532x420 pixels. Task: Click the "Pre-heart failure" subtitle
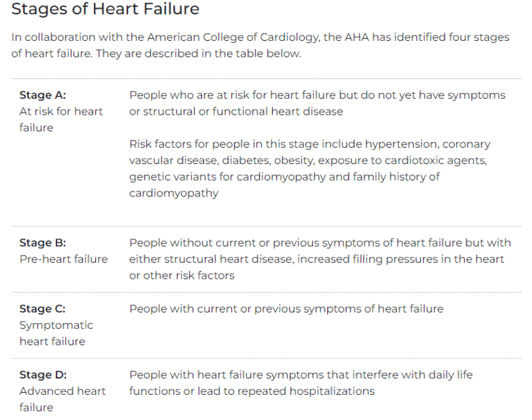pyautogui.click(x=64, y=259)
